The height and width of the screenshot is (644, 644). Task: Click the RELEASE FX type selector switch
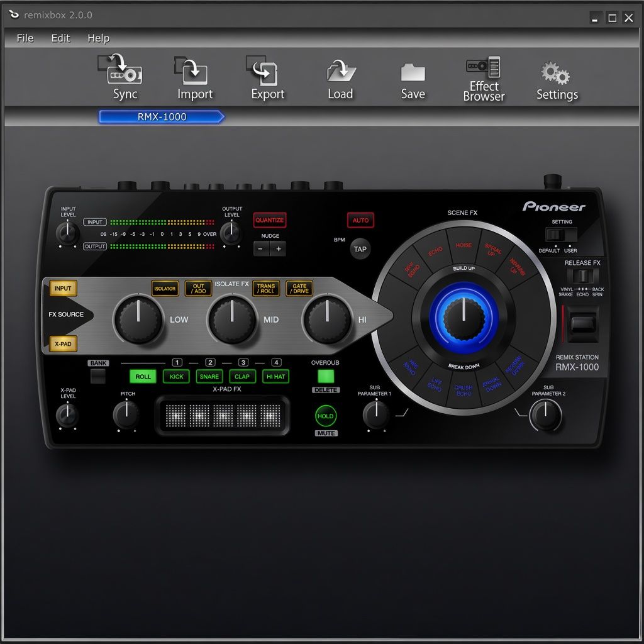[582, 276]
